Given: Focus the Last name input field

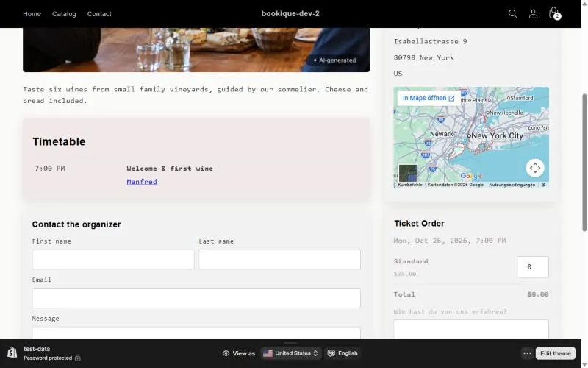Looking at the screenshot, I should [280, 260].
